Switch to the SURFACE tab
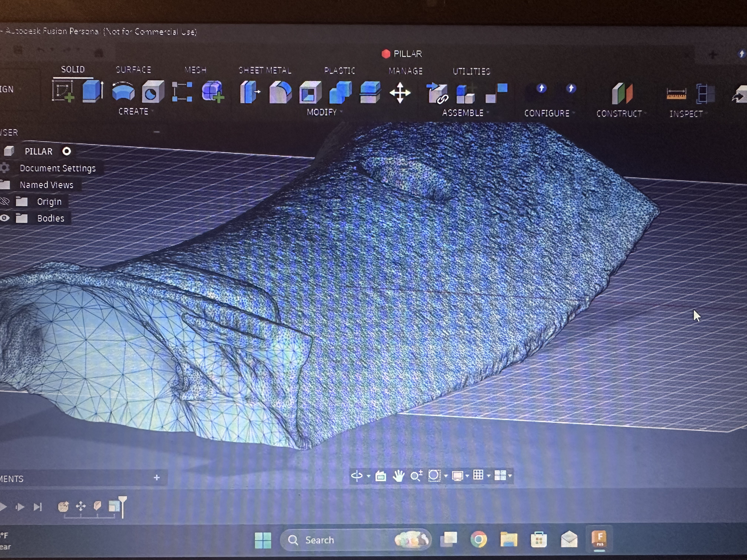The height and width of the screenshot is (560, 747). coord(133,69)
